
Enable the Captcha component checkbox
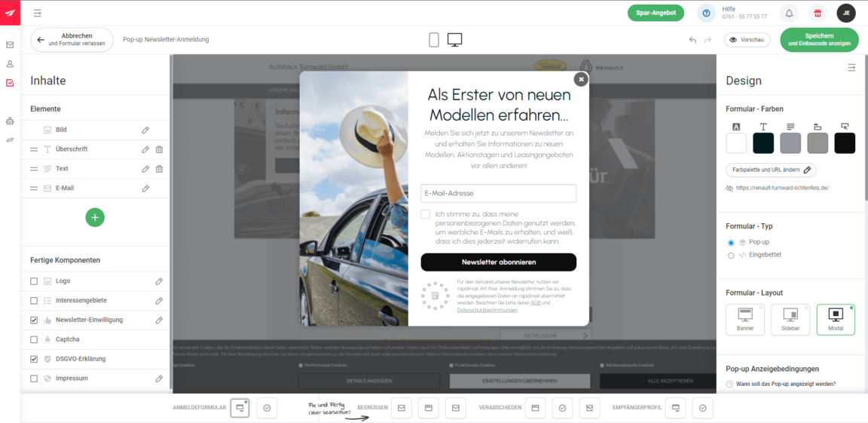(x=34, y=339)
